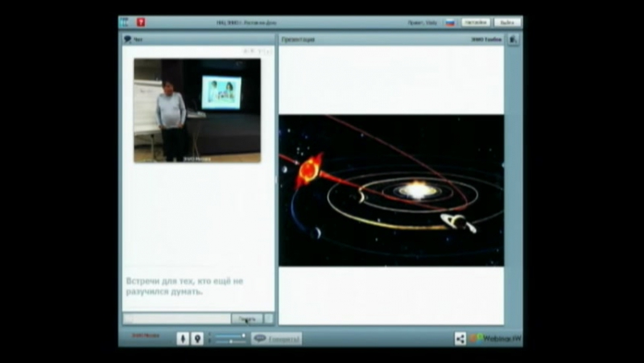This screenshot has height=363, width=644.
Task: Click the Russian flag language icon
Action: pos(450,23)
